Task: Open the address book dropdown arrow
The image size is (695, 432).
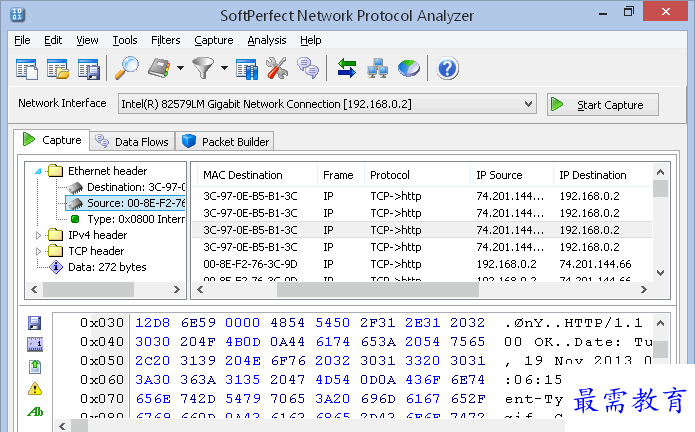Action: pyautogui.click(x=180, y=68)
